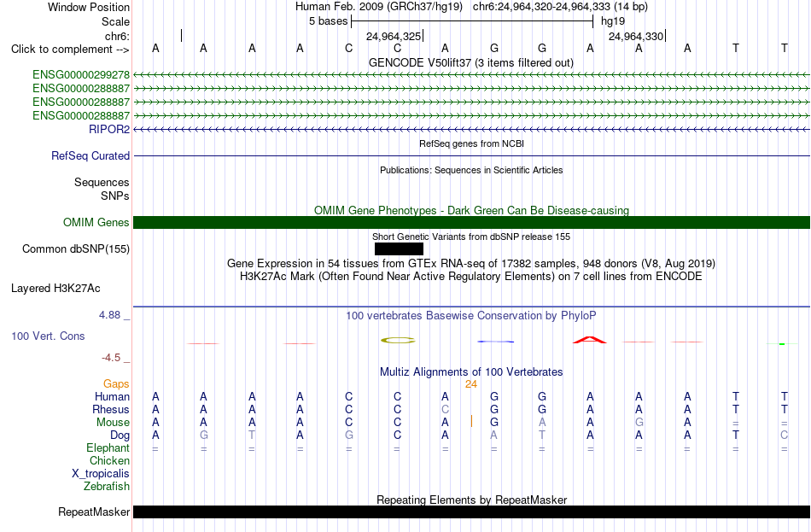The height and width of the screenshot is (532, 811).
Task: Select the Mouse species label
Action: 113,423
